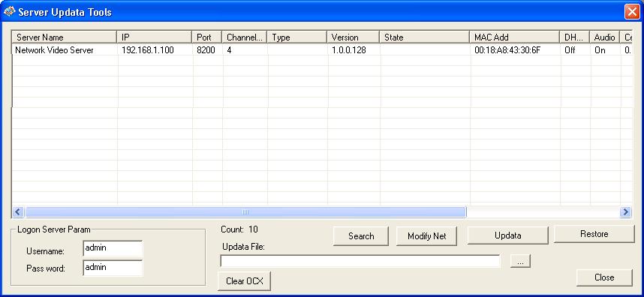Click the Type column header
This screenshot has width=644, height=297.
(x=297, y=37)
